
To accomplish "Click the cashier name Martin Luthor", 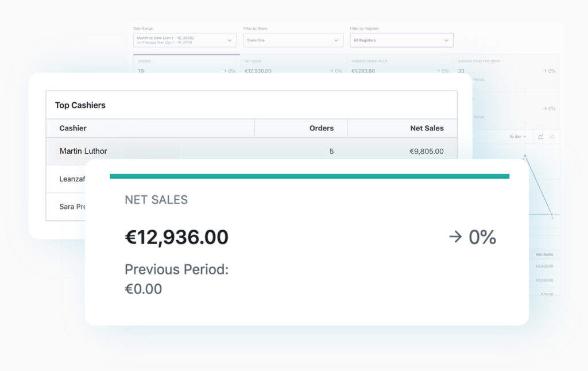I will pos(84,151).
